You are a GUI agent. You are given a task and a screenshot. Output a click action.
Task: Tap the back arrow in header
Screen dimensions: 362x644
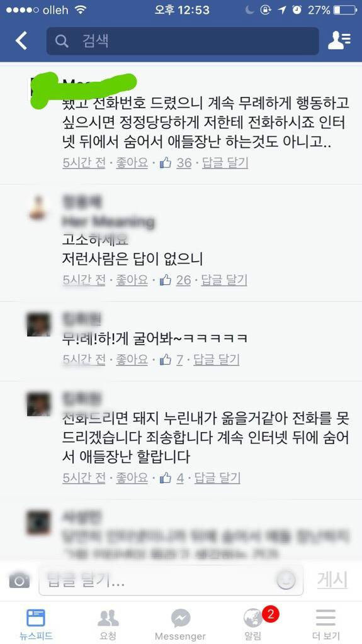click(21, 41)
